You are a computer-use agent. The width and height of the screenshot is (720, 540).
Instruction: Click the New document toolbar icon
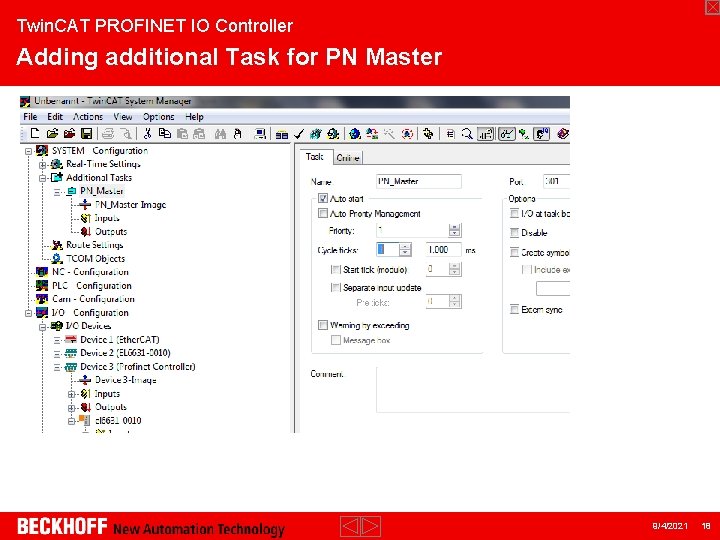tap(35, 134)
